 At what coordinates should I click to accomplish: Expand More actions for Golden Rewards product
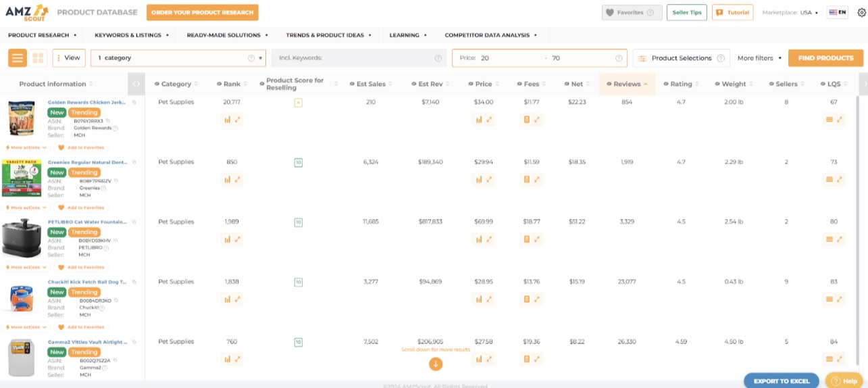[26, 147]
